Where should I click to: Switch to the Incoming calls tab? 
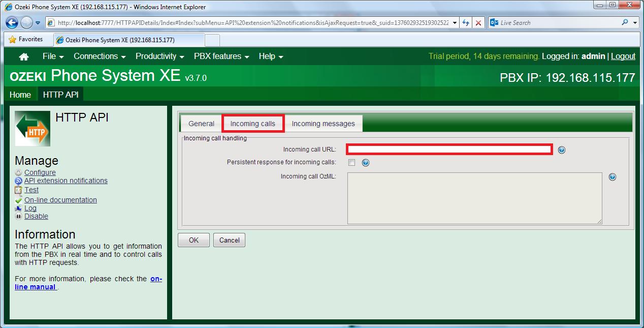tap(253, 124)
